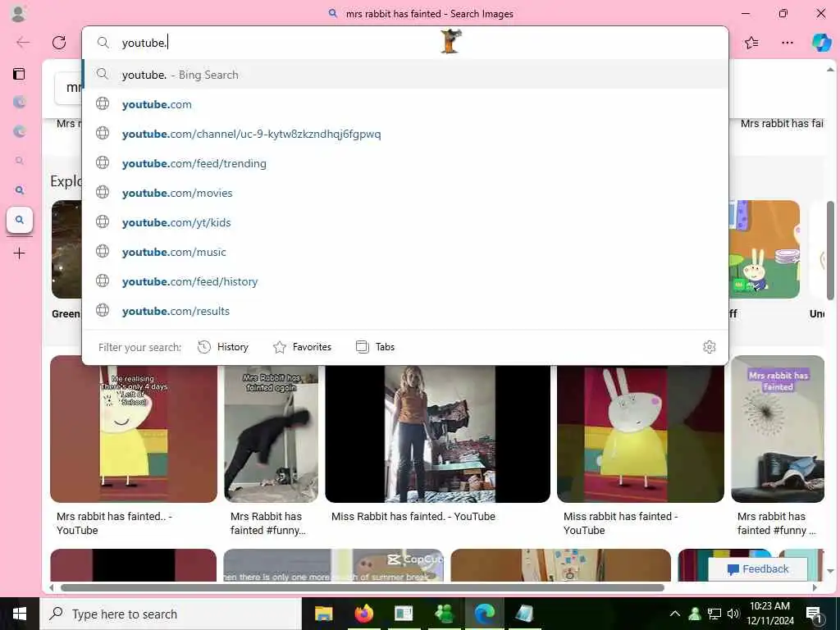Open address bar suggestion settings gear
The height and width of the screenshot is (630, 840).
tap(710, 347)
